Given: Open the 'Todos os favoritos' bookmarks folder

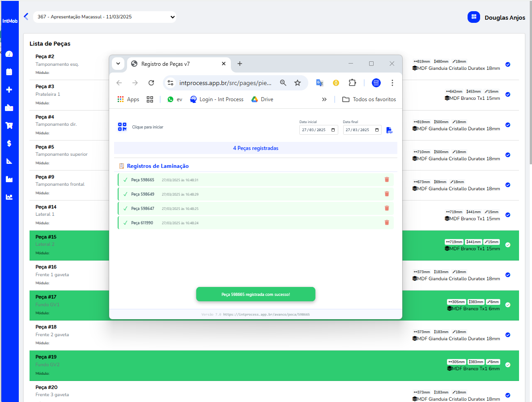Looking at the screenshot, I should (x=369, y=99).
